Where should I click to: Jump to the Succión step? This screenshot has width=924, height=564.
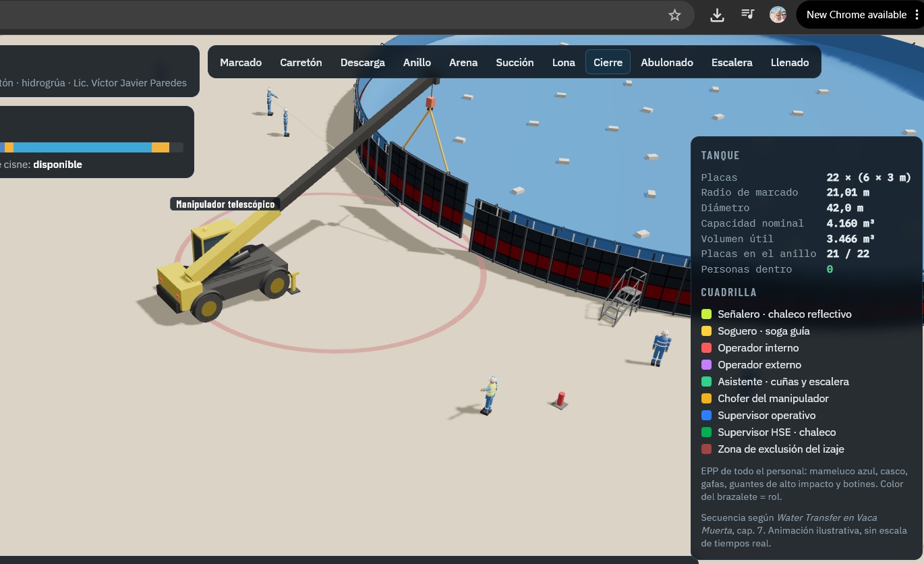click(515, 62)
